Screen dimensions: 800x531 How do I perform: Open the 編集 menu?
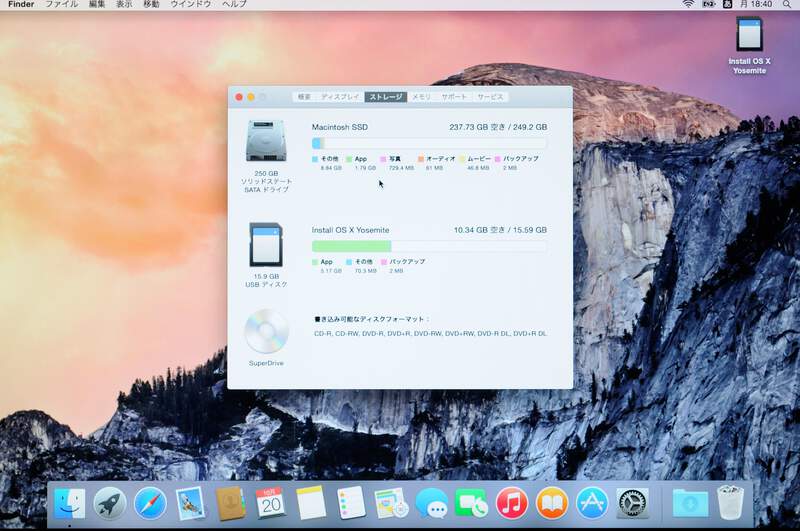(97, 4)
